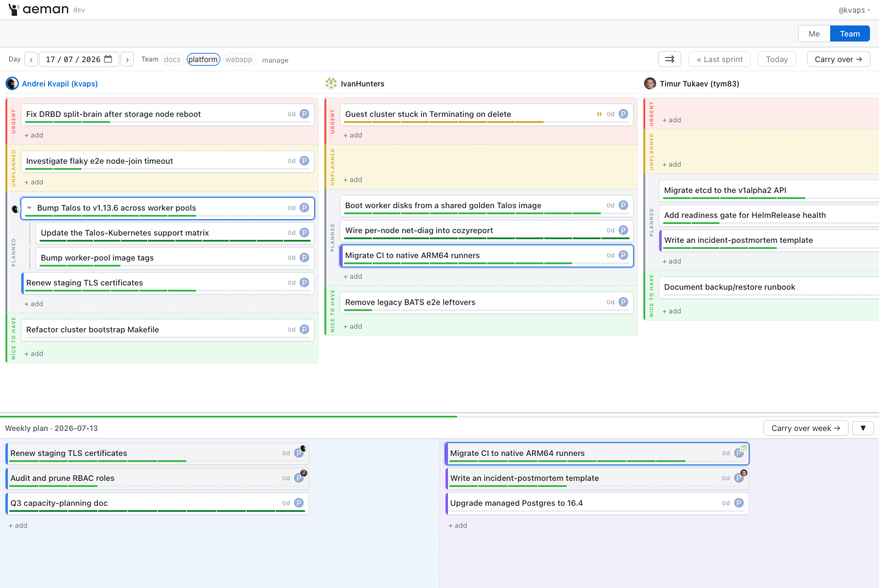Go to next day arrow
The height and width of the screenshot is (588, 879).
127,59
